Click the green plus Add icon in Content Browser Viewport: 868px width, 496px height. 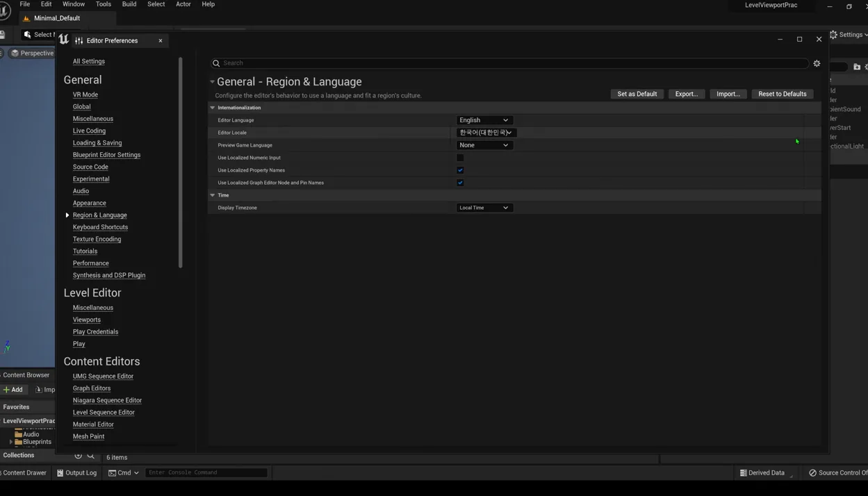[x=6, y=390]
